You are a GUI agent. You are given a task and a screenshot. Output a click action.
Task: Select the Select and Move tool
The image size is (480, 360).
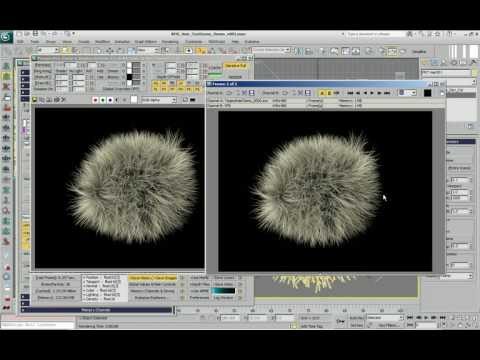tap(110, 51)
